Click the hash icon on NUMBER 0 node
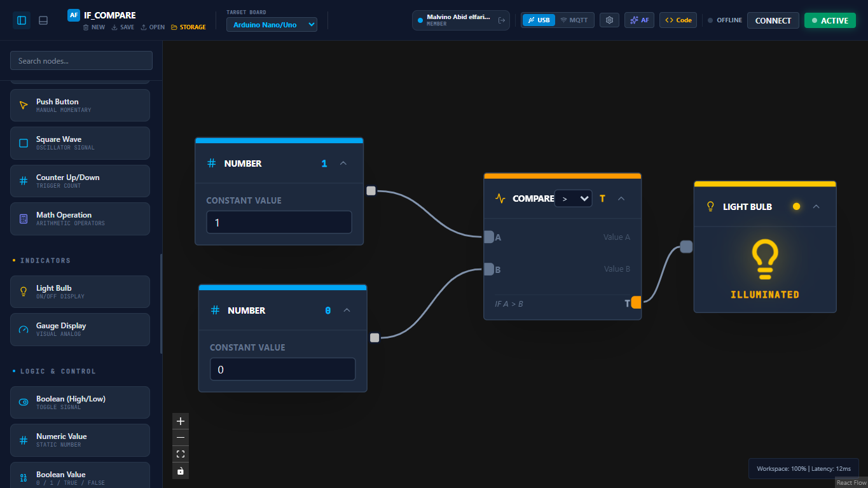868x488 pixels. pyautogui.click(x=215, y=310)
